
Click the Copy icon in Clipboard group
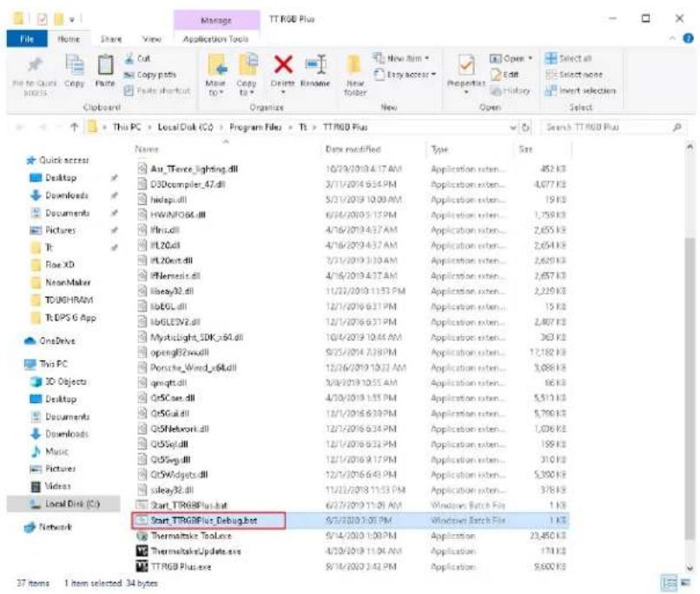click(x=74, y=65)
